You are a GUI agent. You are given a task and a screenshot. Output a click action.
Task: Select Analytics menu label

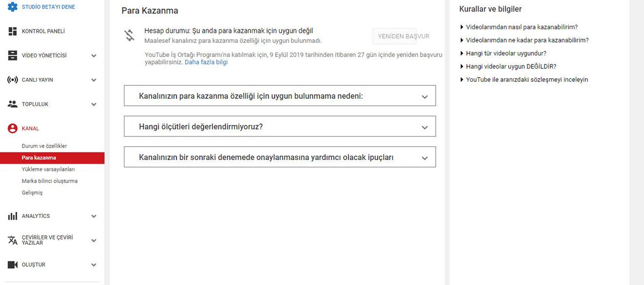coord(35,216)
